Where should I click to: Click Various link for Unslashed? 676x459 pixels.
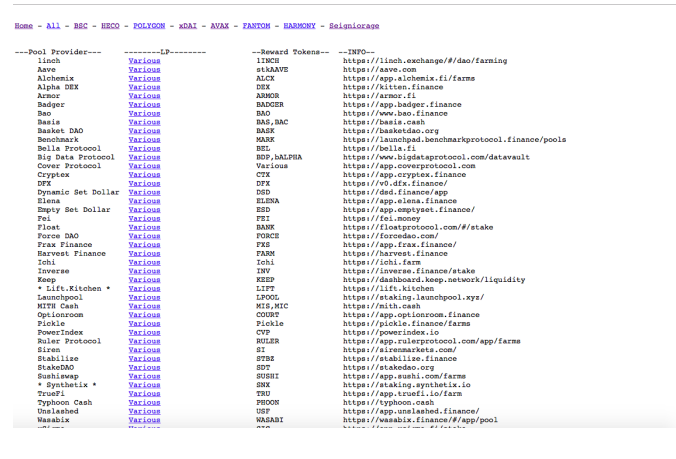pos(144,411)
